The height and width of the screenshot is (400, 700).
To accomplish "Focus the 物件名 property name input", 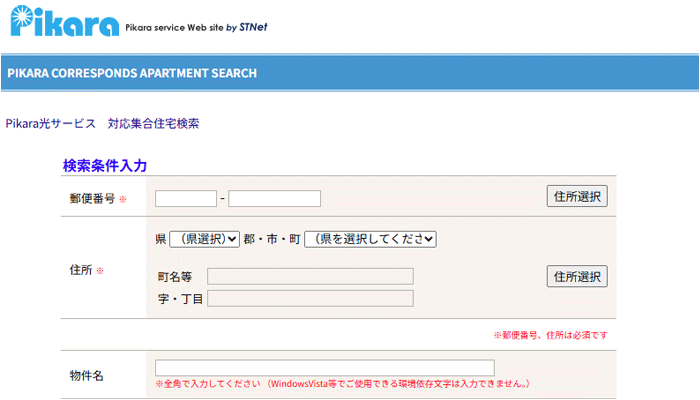I will click(x=324, y=367).
